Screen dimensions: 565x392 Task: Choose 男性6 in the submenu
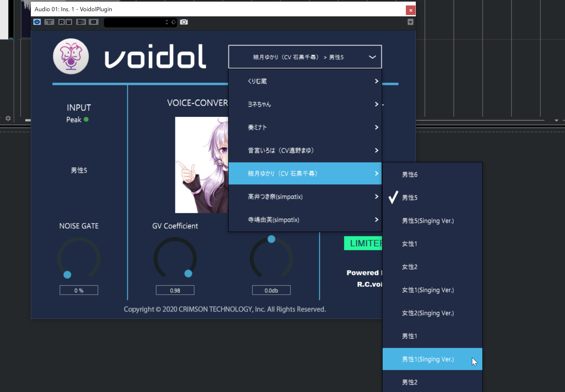click(432, 174)
